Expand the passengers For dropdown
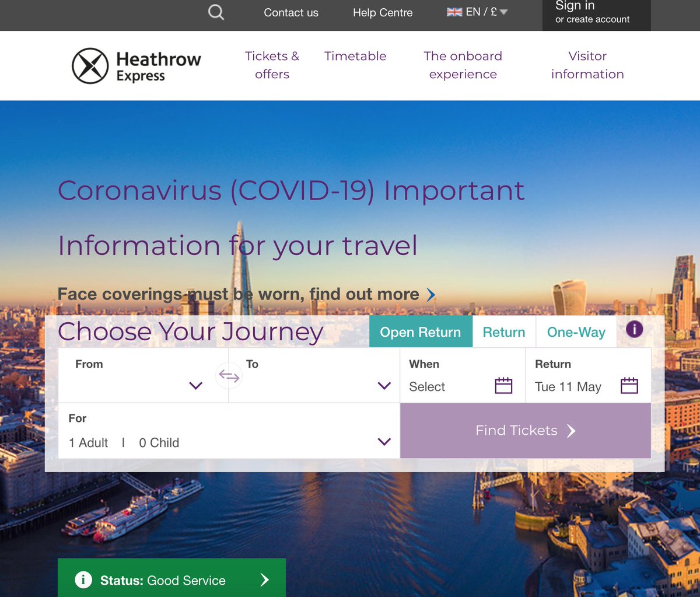The image size is (700, 597). click(x=384, y=442)
